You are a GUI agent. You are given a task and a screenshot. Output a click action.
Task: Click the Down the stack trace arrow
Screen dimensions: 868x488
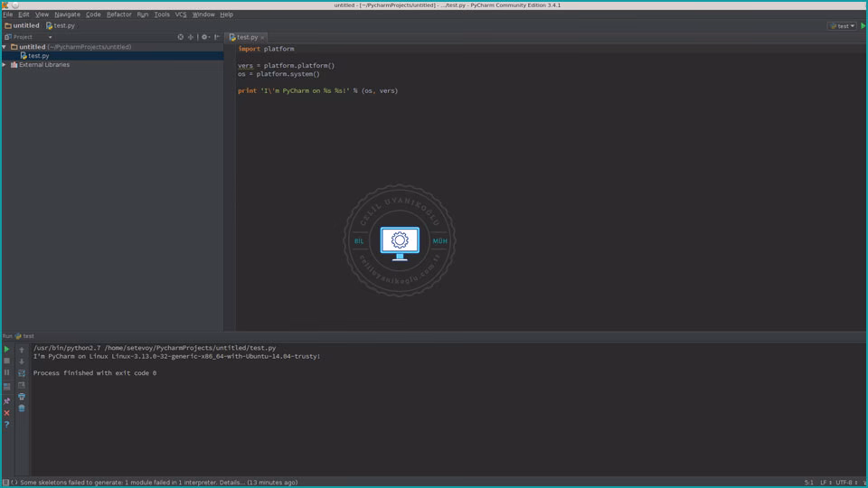coord(22,361)
